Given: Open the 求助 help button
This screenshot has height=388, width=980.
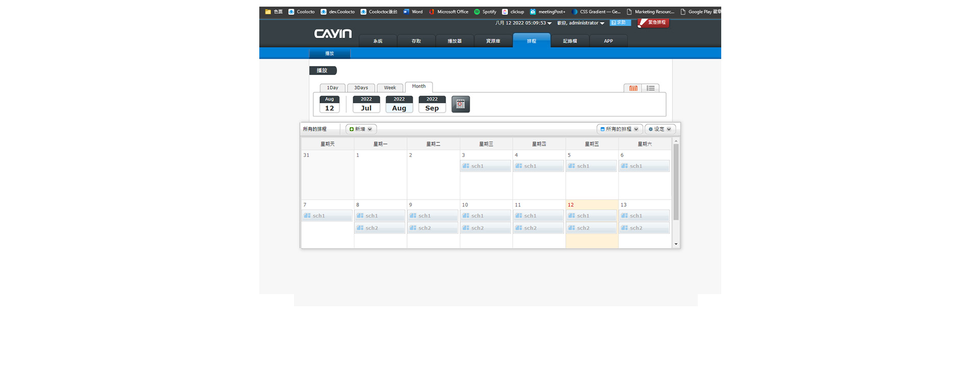Looking at the screenshot, I should coord(620,23).
